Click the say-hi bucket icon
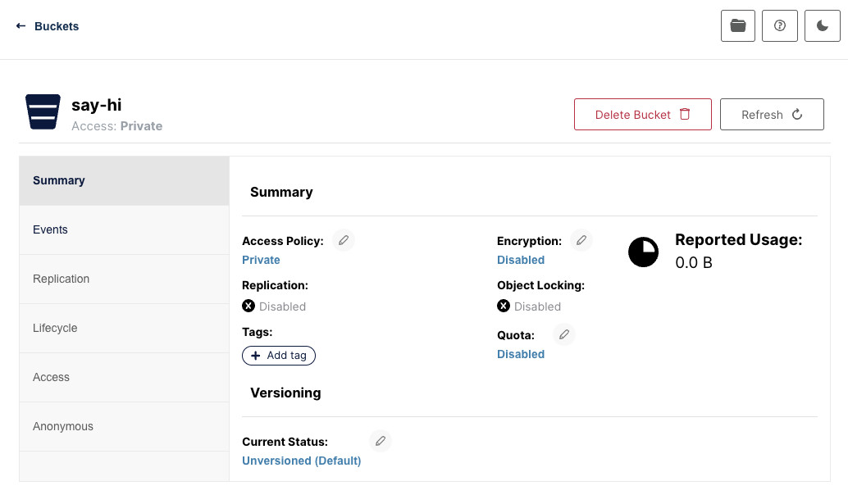 (43, 112)
